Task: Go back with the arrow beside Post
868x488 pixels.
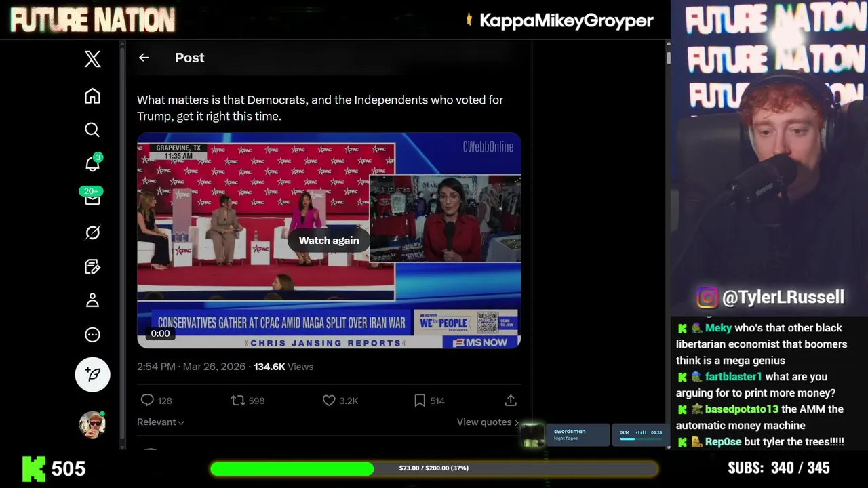Action: pos(144,58)
